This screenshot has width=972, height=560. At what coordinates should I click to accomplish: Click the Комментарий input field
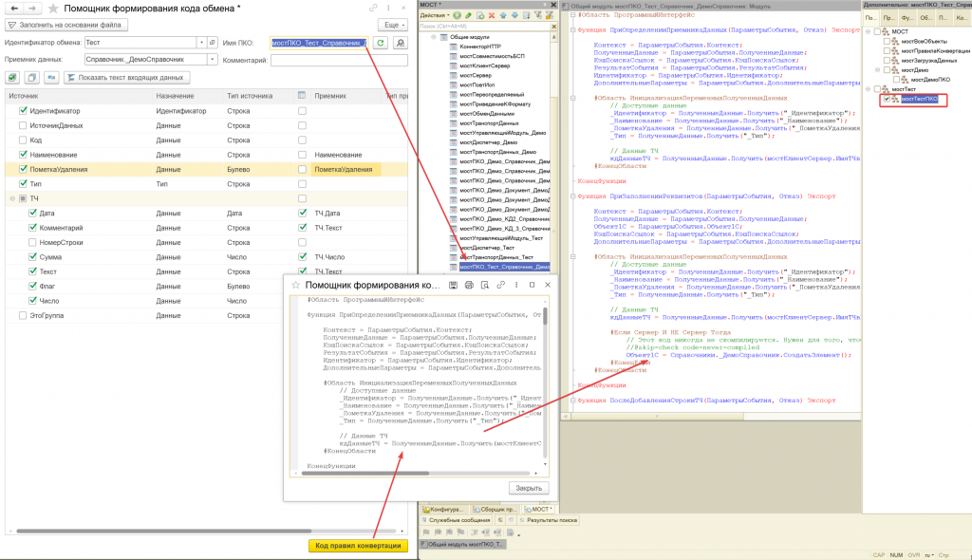point(338,60)
